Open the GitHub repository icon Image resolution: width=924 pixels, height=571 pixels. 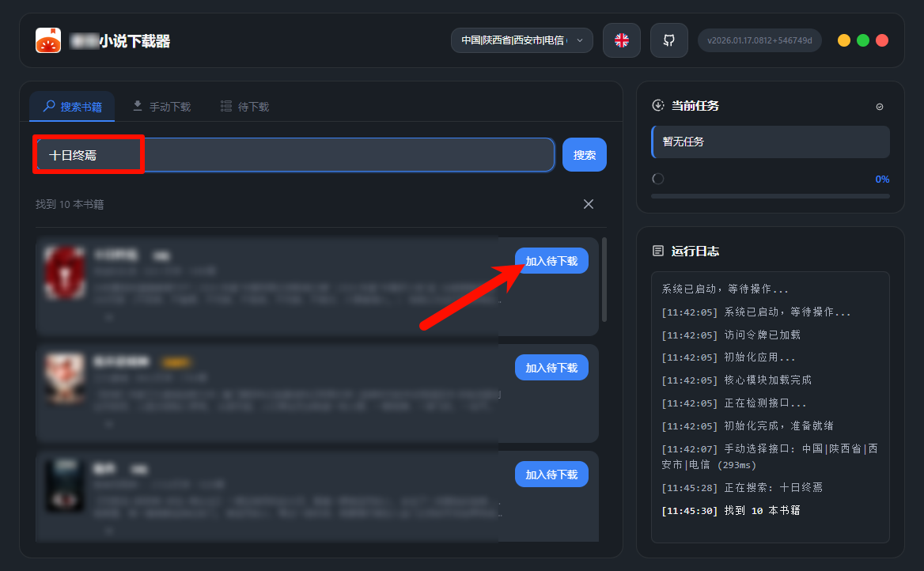coord(669,40)
